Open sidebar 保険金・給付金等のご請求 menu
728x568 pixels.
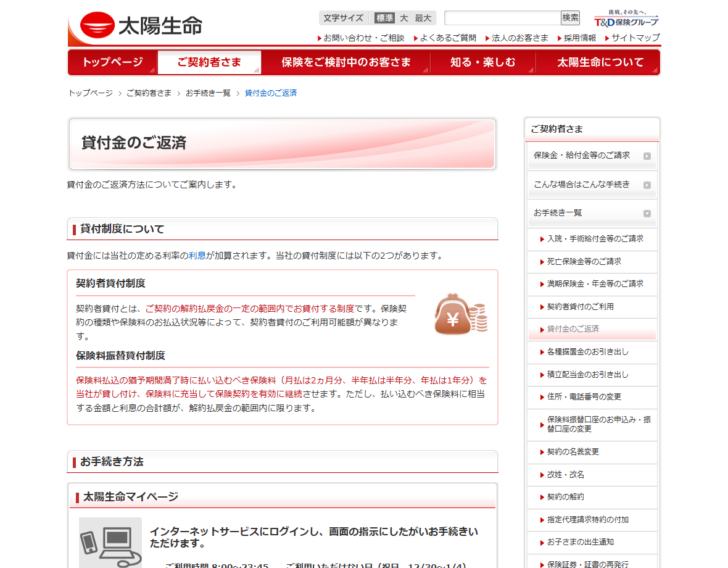pyautogui.click(x=592, y=156)
